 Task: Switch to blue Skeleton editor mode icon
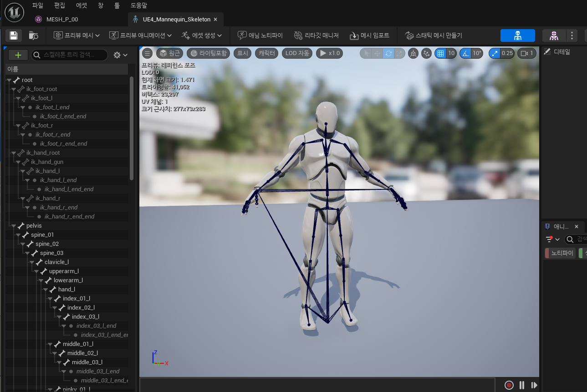[x=517, y=36]
